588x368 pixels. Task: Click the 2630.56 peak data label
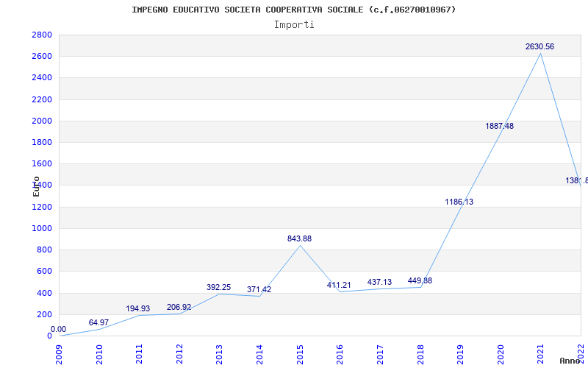[x=539, y=47]
